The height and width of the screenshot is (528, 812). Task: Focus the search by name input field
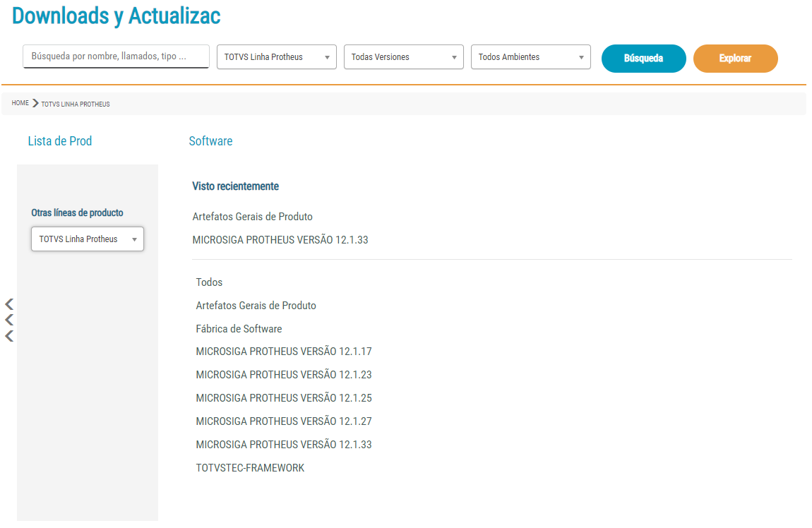(116, 56)
